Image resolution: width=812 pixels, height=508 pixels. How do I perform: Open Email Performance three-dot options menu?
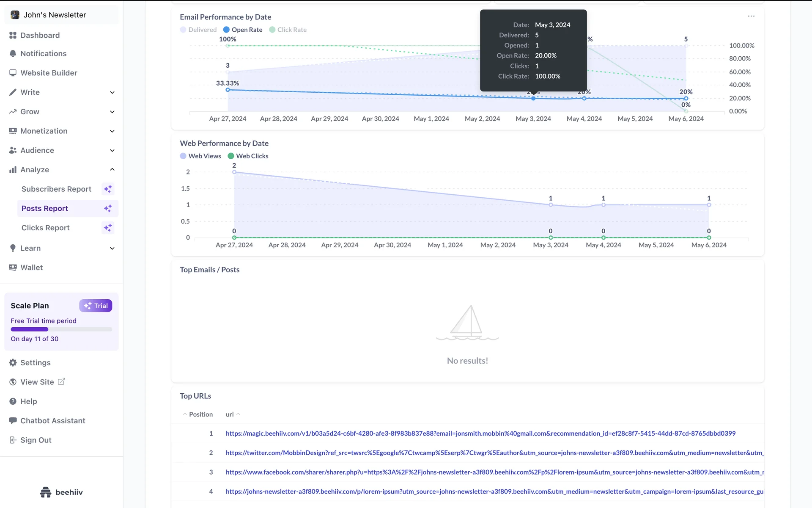(x=751, y=16)
